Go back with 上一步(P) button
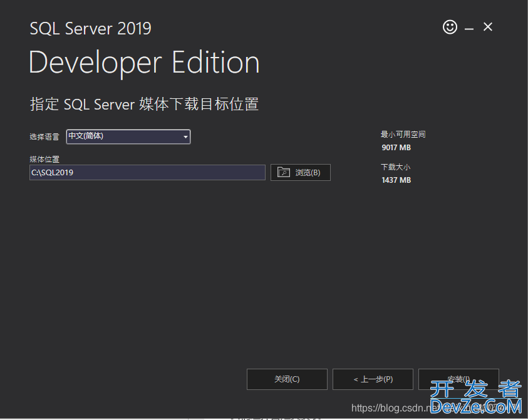The image size is (528, 420). coord(373,379)
